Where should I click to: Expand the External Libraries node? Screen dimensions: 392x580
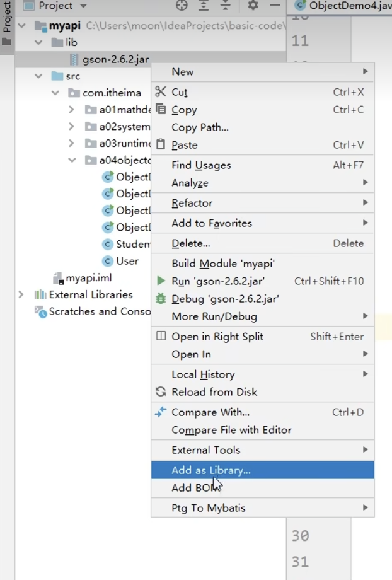click(x=21, y=294)
